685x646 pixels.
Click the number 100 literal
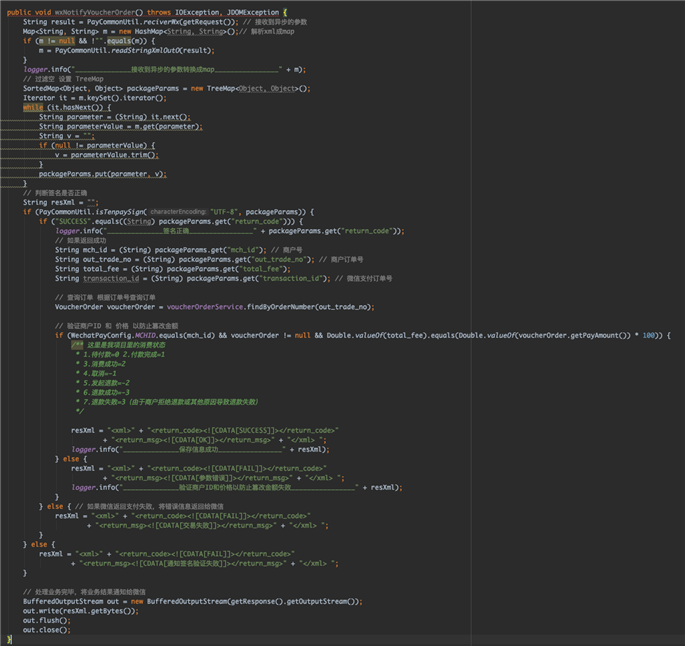click(648, 335)
